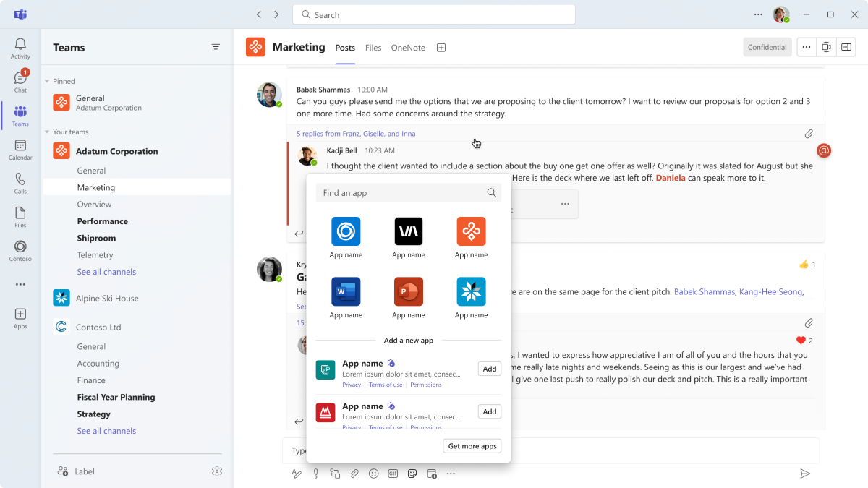868x488 pixels.
Task: Open the Format text tool in the compose toolbar
Action: click(x=297, y=474)
